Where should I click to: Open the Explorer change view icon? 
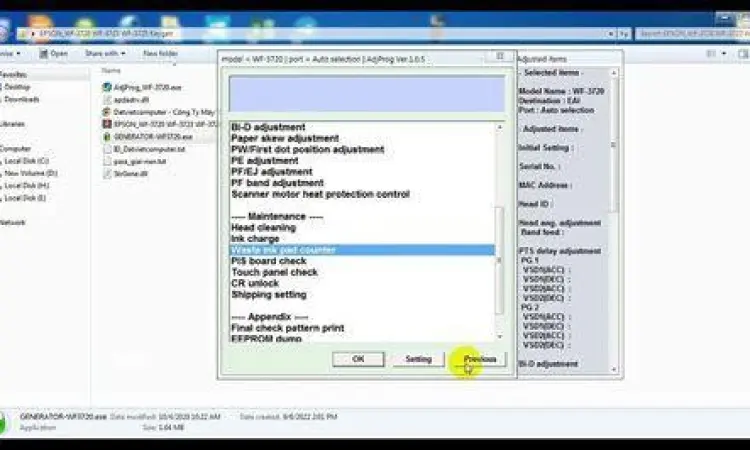(x=711, y=54)
